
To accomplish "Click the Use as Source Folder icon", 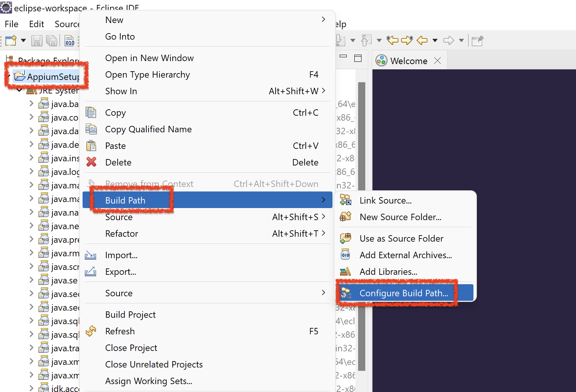I will point(346,238).
